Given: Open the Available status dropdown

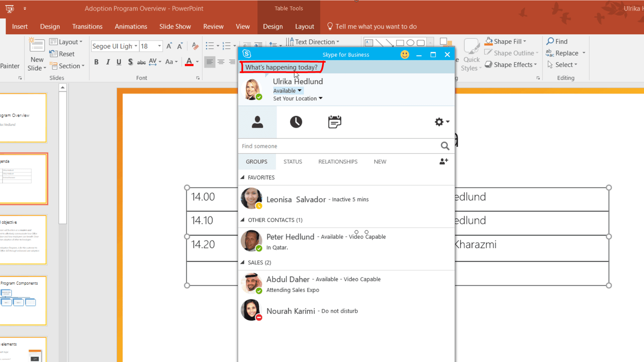Looking at the screenshot, I should point(287,90).
